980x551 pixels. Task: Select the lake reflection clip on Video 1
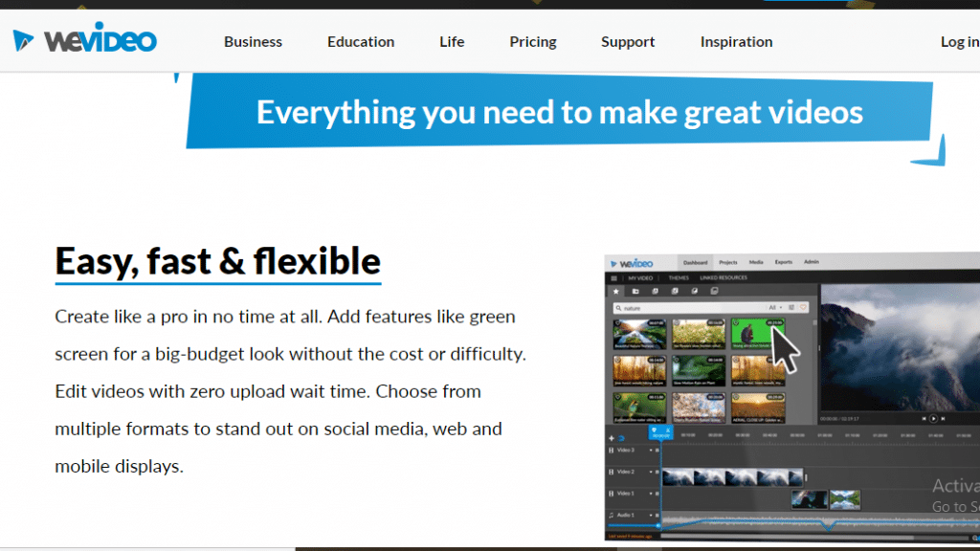tap(845, 499)
